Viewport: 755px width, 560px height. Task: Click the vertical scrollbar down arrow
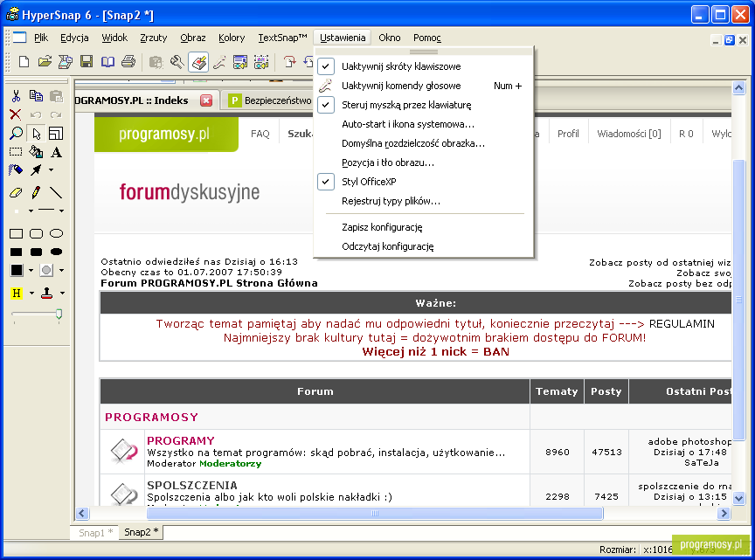pos(738,498)
